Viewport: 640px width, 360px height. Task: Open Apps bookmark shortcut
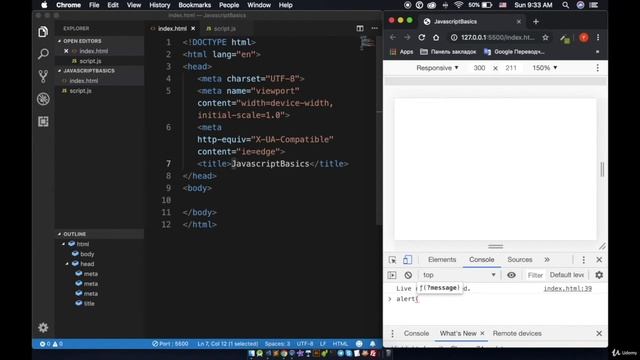401,52
